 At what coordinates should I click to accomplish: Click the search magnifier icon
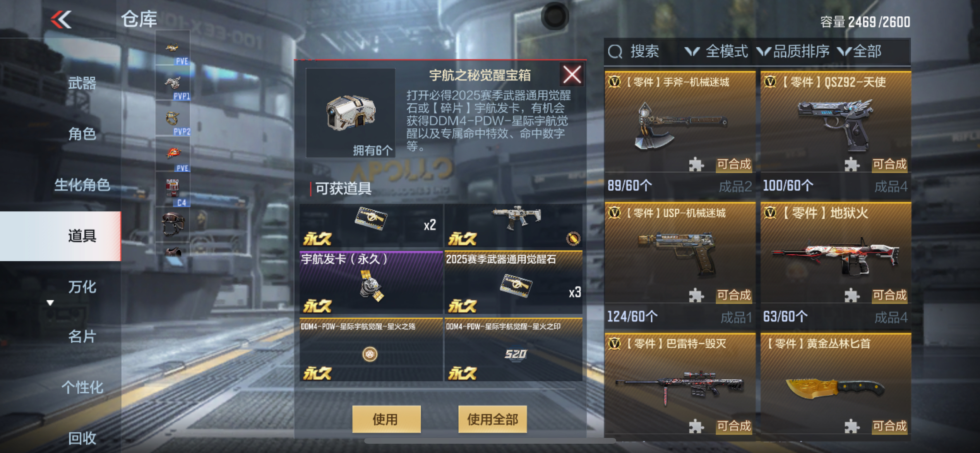(x=615, y=51)
